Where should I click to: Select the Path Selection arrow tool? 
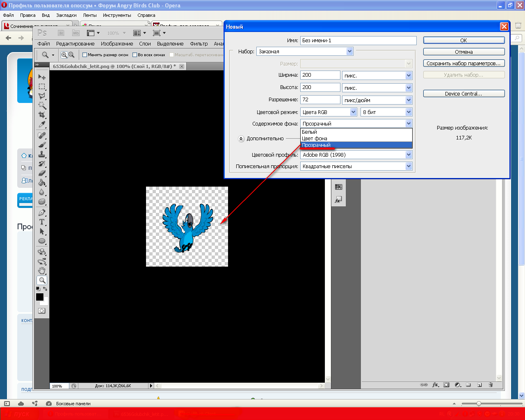click(42, 231)
